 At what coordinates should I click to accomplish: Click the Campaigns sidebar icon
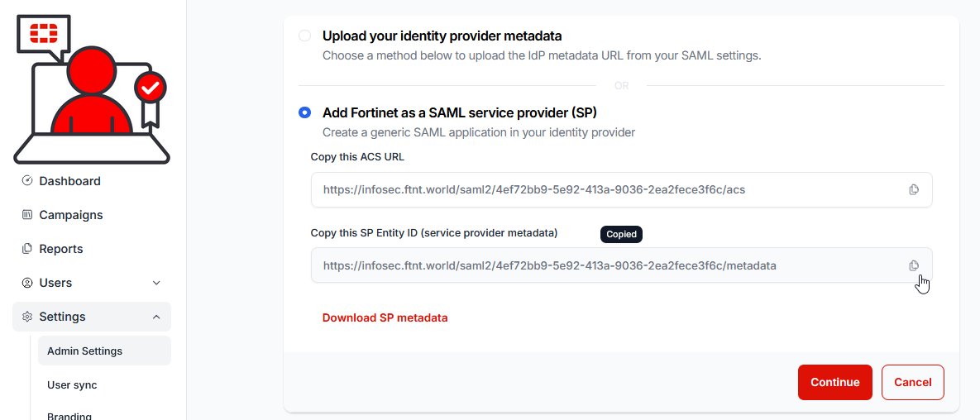pos(26,215)
